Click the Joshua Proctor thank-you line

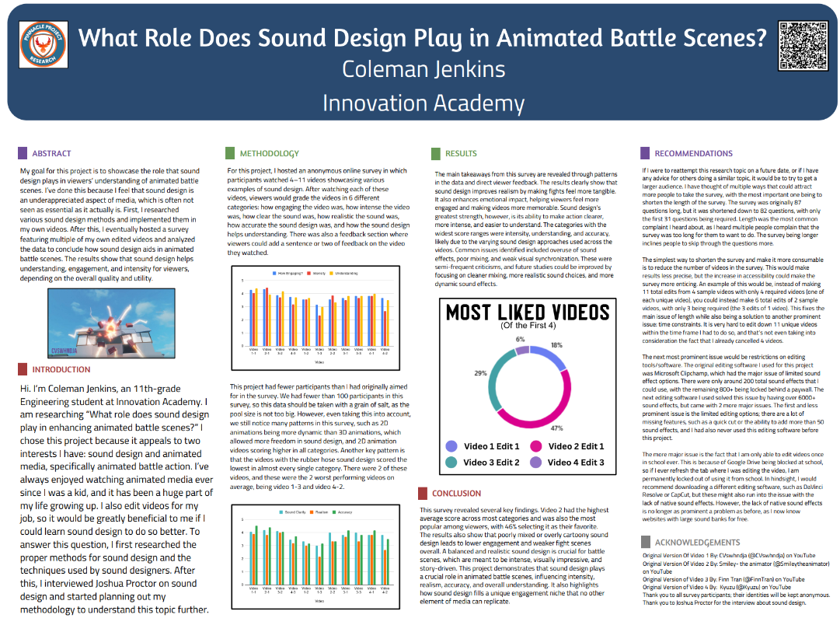tap(724, 602)
